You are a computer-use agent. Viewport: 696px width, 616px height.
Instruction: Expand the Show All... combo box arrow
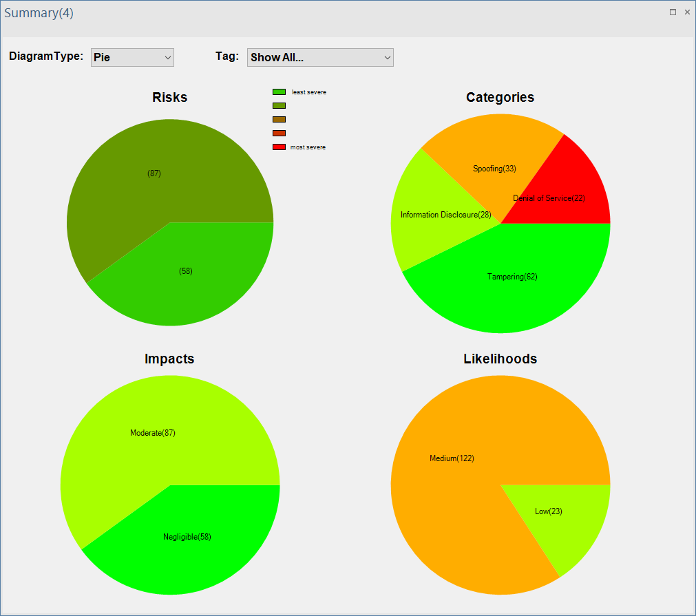[386, 57]
